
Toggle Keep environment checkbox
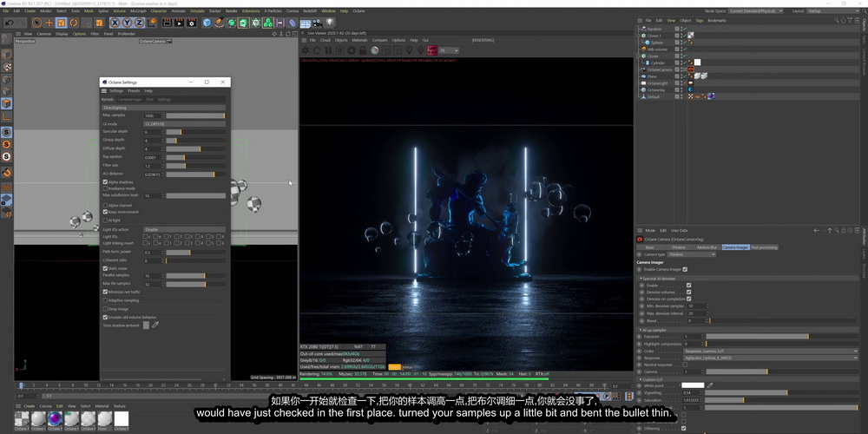(x=105, y=212)
